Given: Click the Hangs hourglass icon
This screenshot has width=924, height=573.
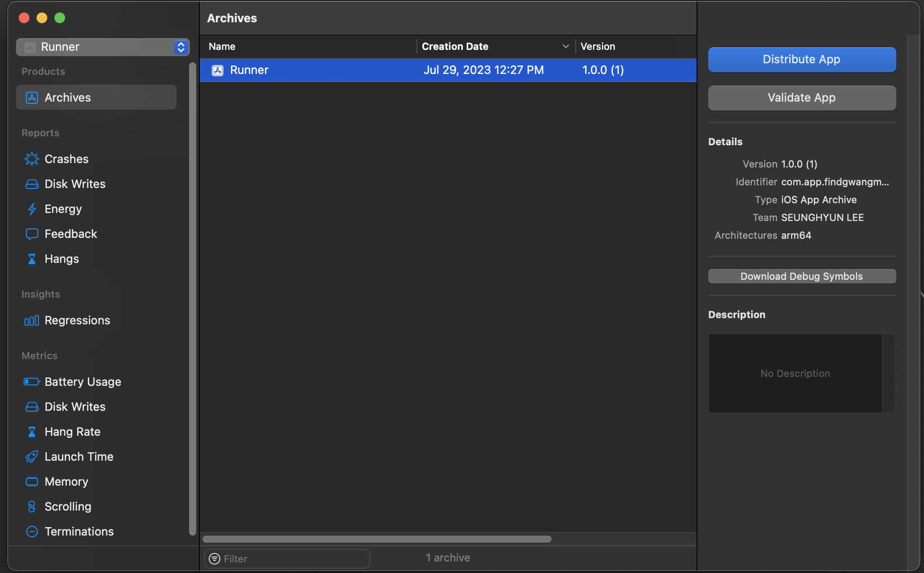Looking at the screenshot, I should tap(32, 259).
